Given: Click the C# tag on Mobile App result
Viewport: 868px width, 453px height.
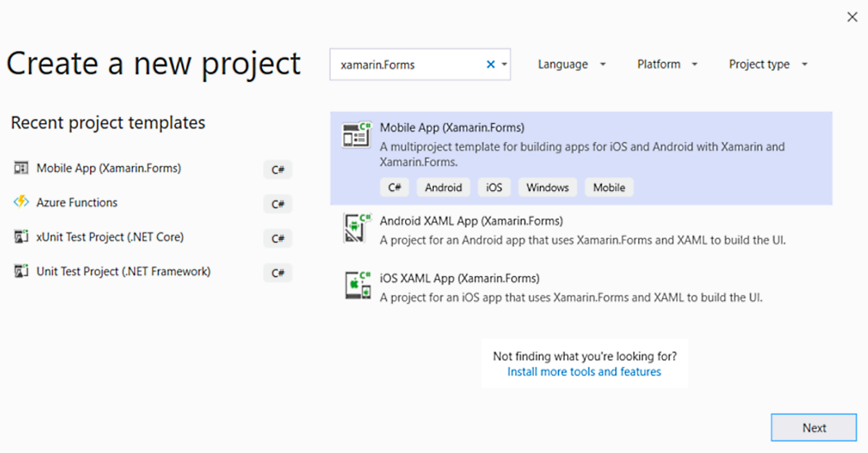Looking at the screenshot, I should 394,188.
